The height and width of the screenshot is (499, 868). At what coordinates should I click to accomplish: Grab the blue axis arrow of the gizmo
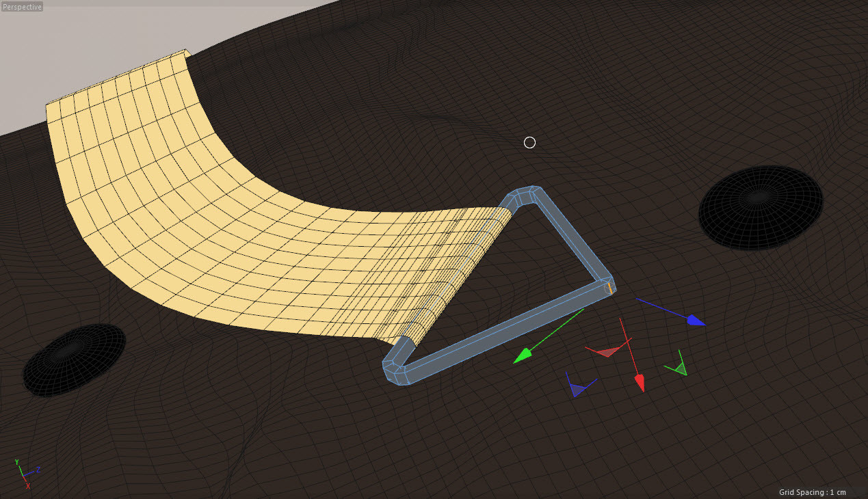coord(696,320)
